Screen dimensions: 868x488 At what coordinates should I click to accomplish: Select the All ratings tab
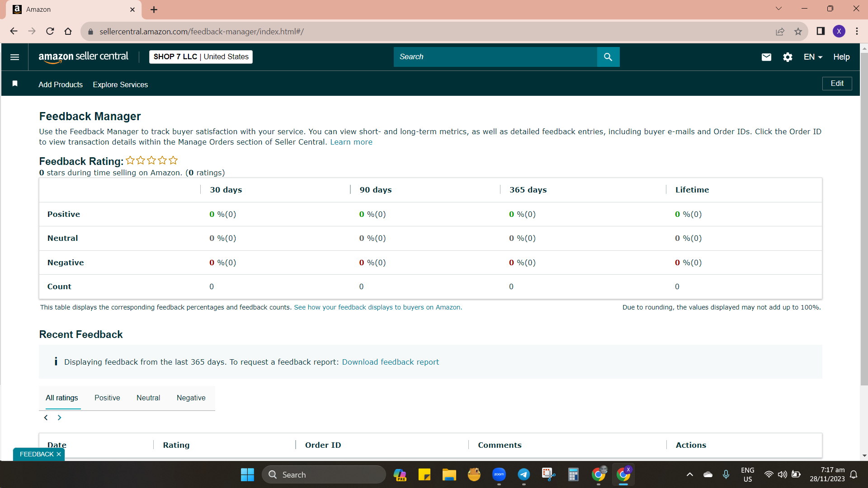pos(61,398)
